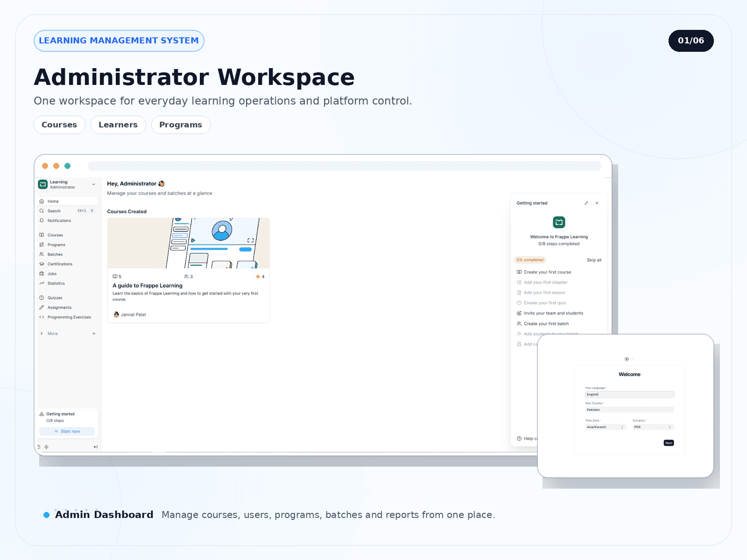Click the lessons book icon on course card
This screenshot has height=560, width=747.
115,277
